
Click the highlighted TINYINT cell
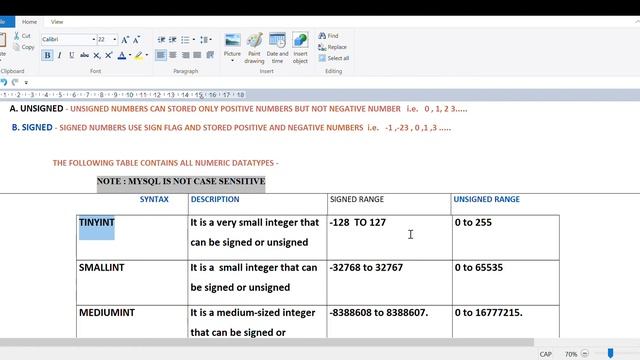tap(132, 238)
